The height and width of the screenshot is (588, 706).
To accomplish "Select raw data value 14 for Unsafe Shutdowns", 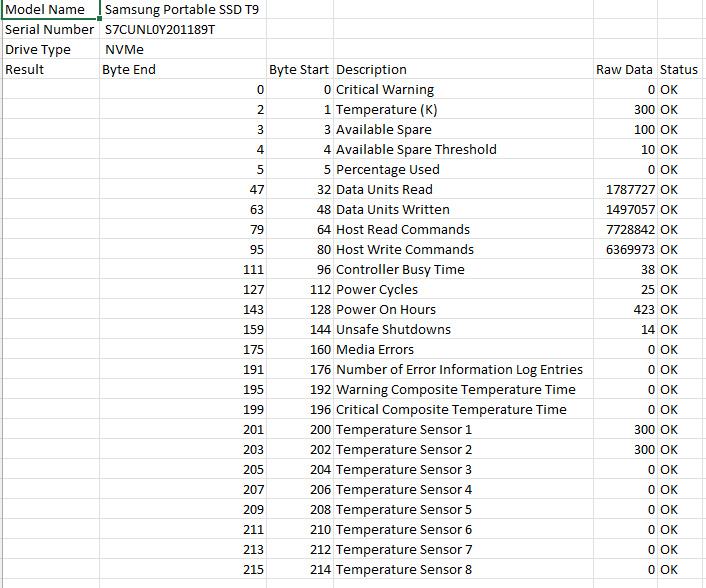I will 625,329.
